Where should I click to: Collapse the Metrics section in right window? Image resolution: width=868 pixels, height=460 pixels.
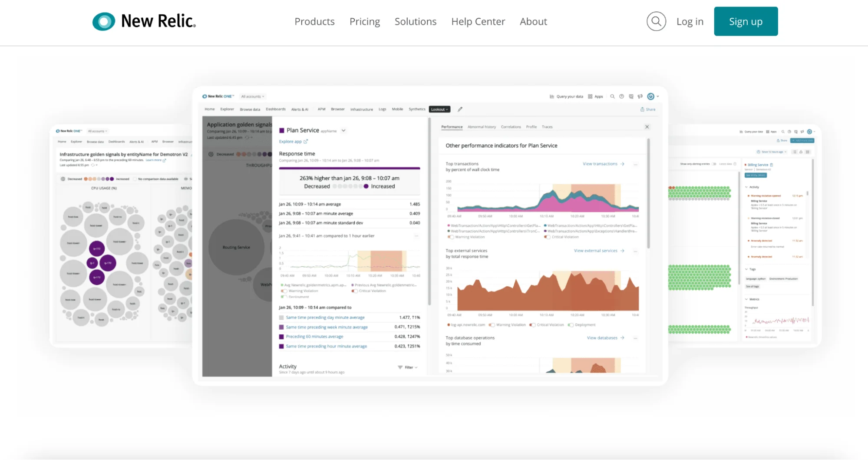746,299
